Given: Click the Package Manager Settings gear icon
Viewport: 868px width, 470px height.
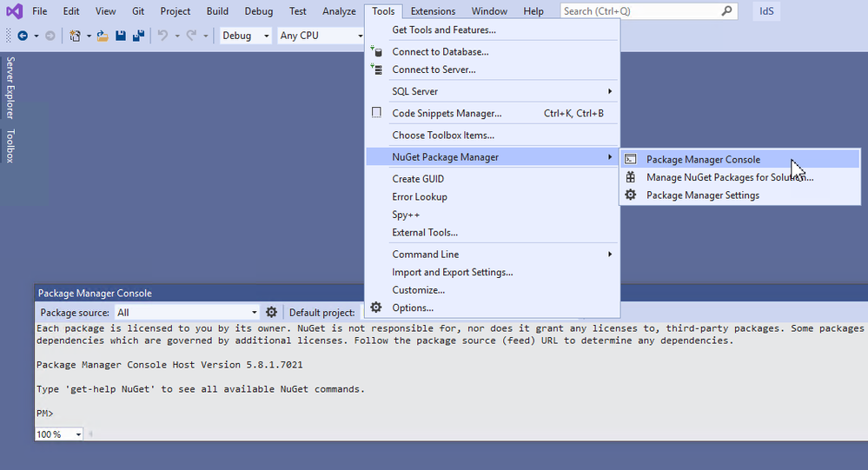Looking at the screenshot, I should 630,195.
